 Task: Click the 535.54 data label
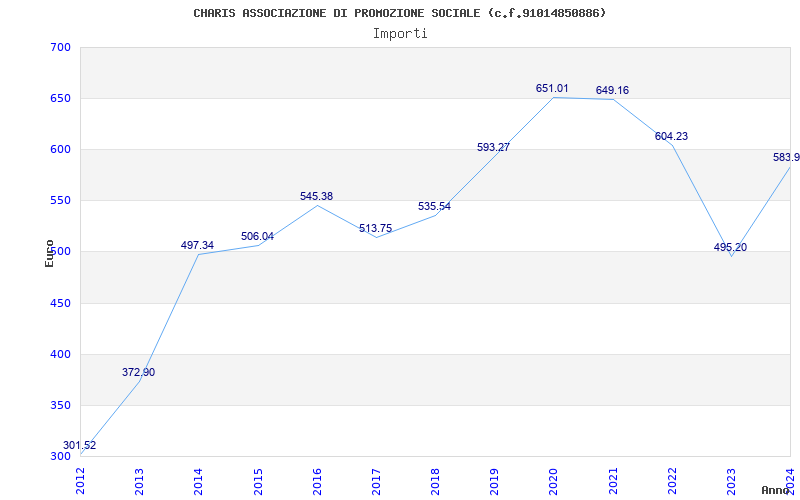tap(435, 207)
